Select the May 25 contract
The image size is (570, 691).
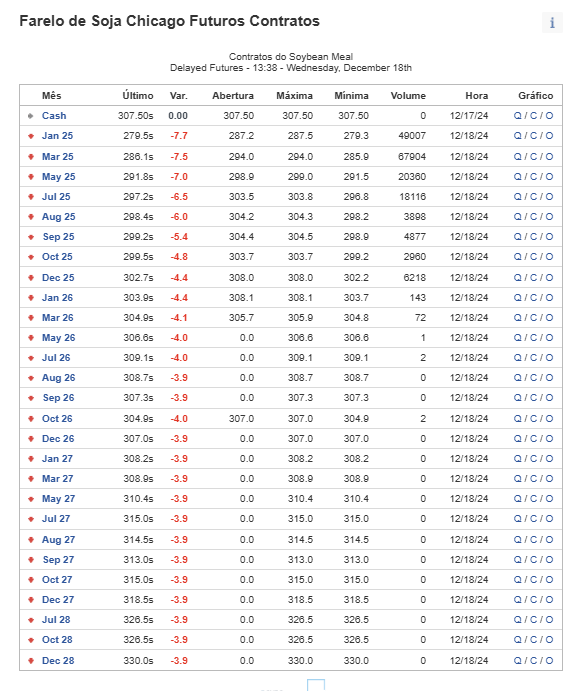click(59, 177)
